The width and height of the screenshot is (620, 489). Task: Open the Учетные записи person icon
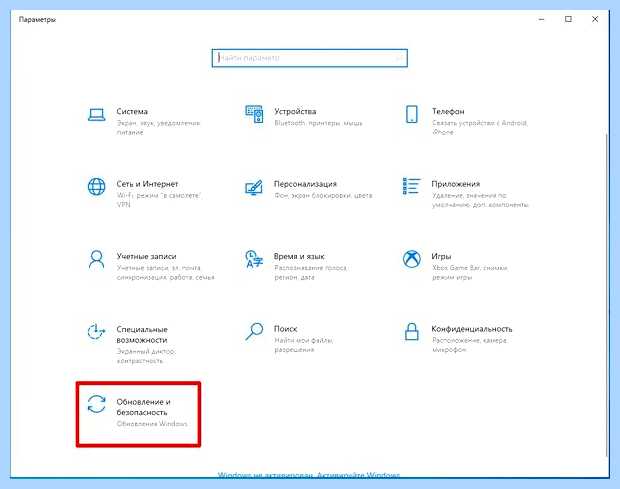(x=96, y=259)
